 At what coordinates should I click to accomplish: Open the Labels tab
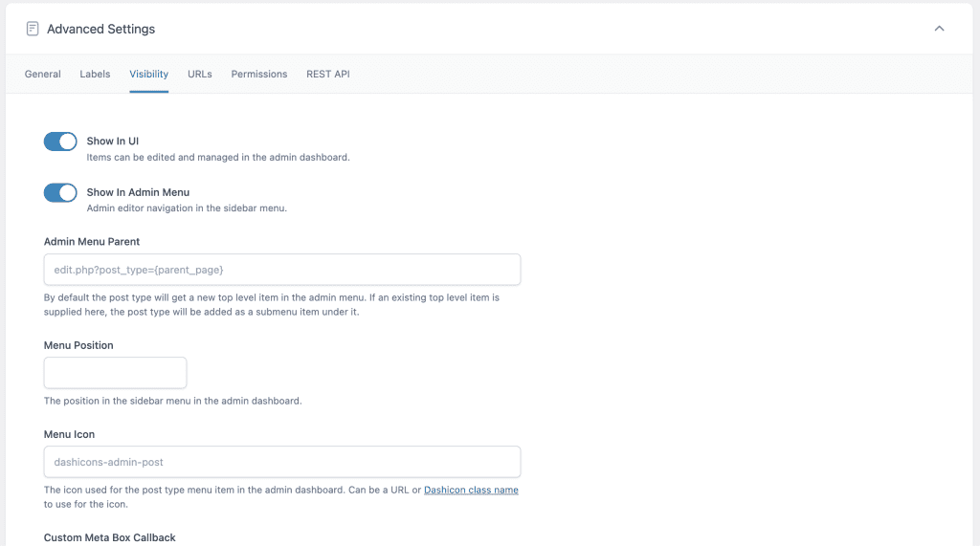click(95, 74)
